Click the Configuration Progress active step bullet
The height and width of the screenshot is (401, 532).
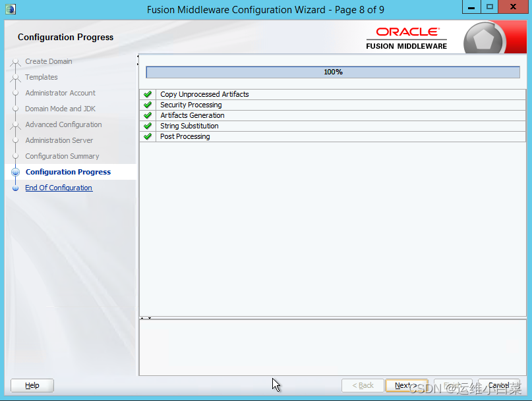click(15, 173)
